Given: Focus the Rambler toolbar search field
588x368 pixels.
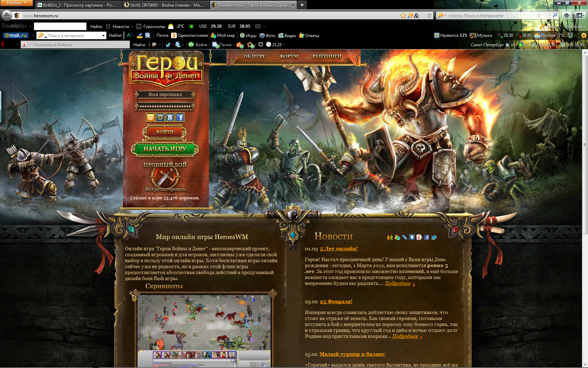Looking at the screenshot, I should coord(60,26).
